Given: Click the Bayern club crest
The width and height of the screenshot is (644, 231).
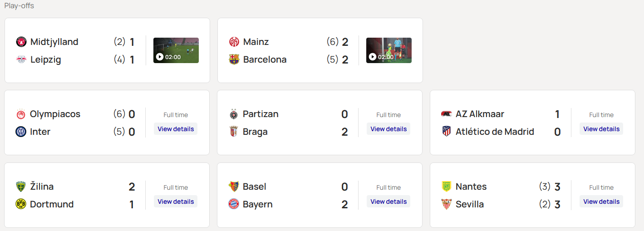Looking at the screenshot, I should (x=234, y=204).
